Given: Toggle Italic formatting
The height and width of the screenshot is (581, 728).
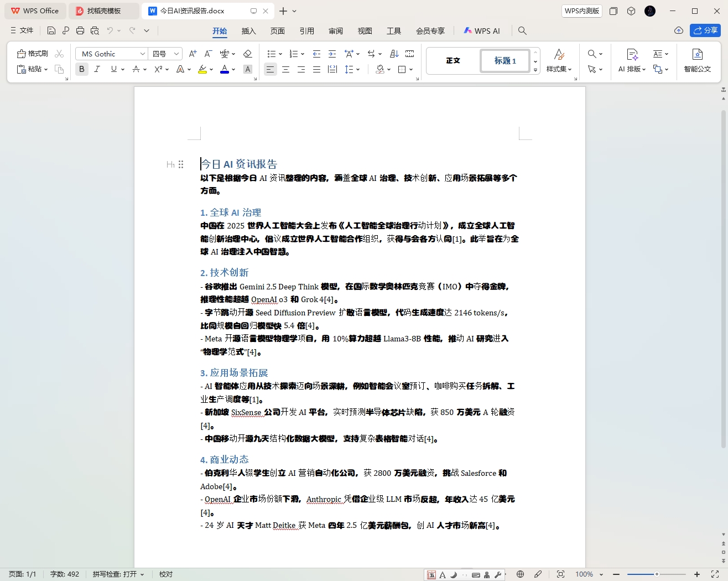Looking at the screenshot, I should pyautogui.click(x=97, y=69).
